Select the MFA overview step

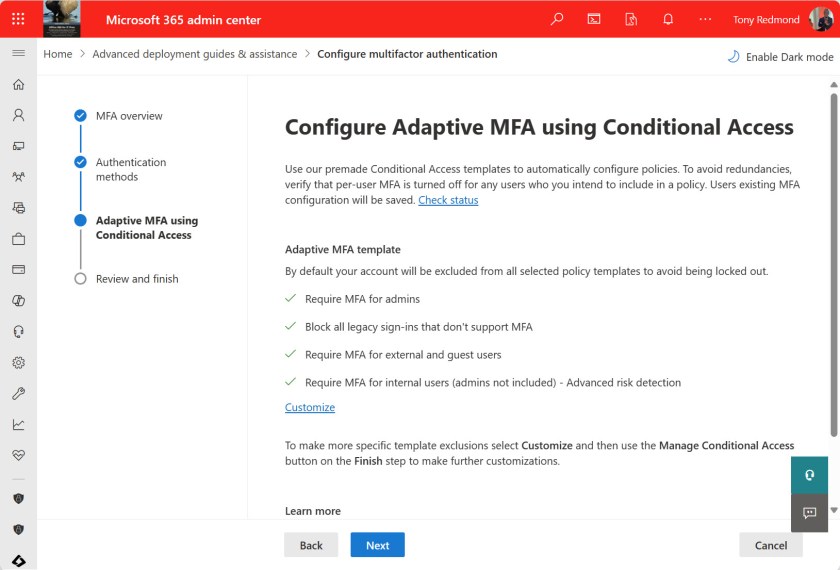[x=118, y=116]
